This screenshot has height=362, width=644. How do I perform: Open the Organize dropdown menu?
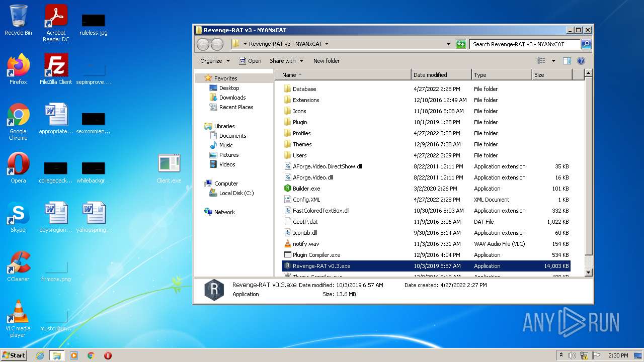[215, 61]
